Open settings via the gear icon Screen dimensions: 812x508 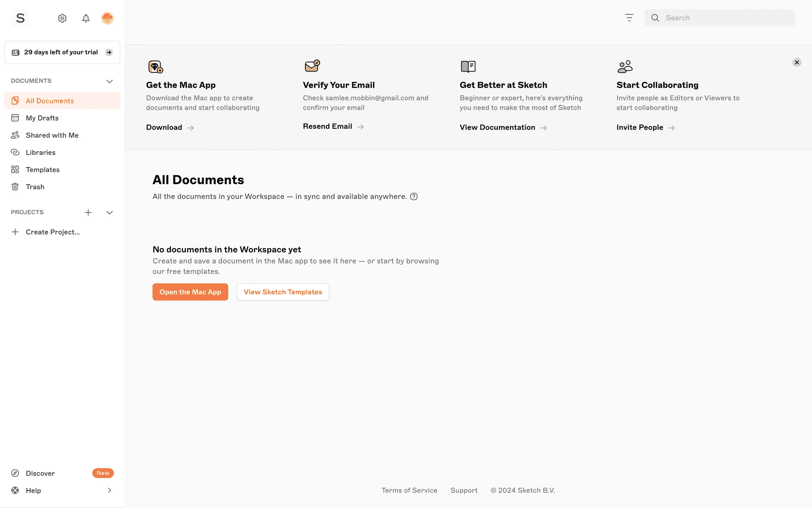point(62,18)
